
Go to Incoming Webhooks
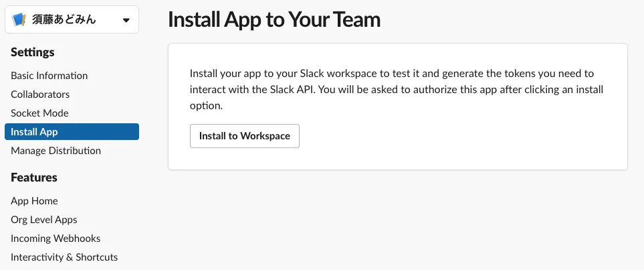56,239
